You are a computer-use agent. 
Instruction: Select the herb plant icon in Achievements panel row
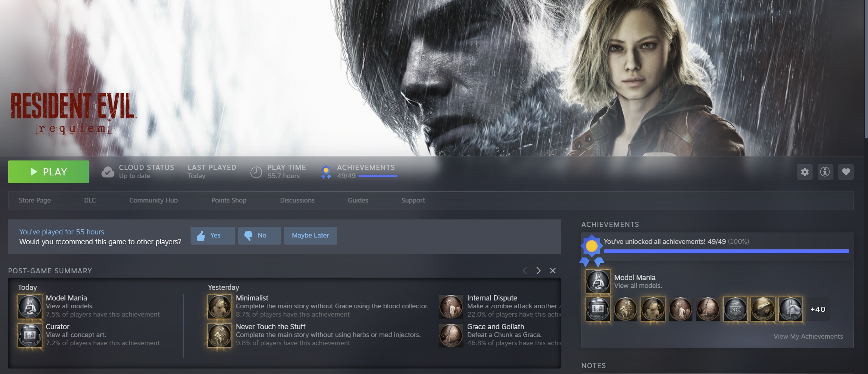(626, 309)
